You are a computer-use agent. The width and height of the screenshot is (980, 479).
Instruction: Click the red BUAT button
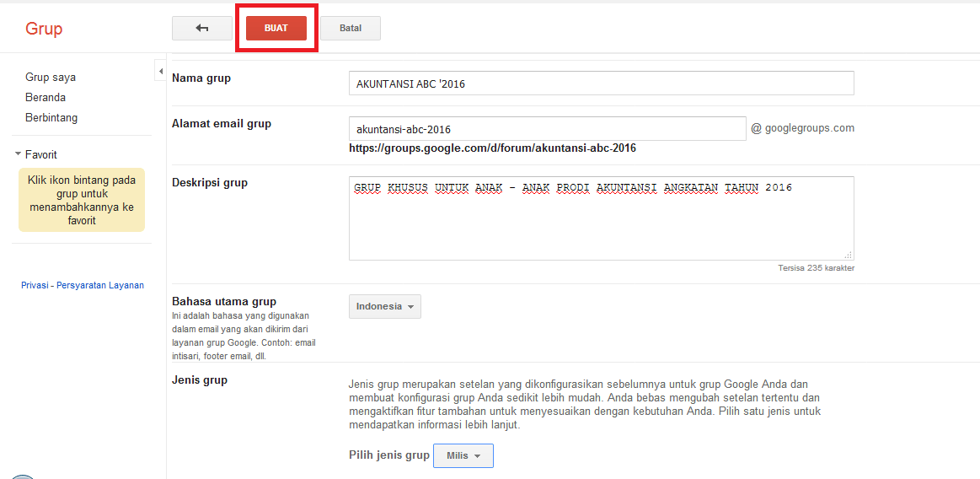coord(276,28)
